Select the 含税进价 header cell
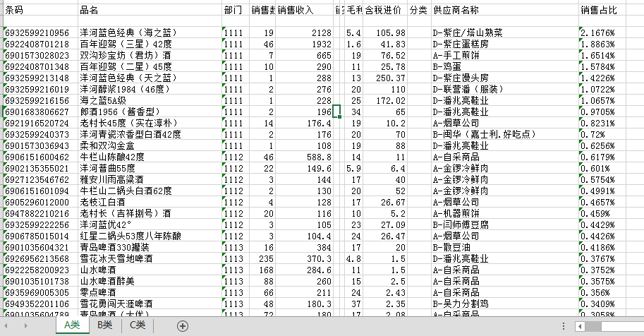The image size is (644, 336). tap(385, 10)
